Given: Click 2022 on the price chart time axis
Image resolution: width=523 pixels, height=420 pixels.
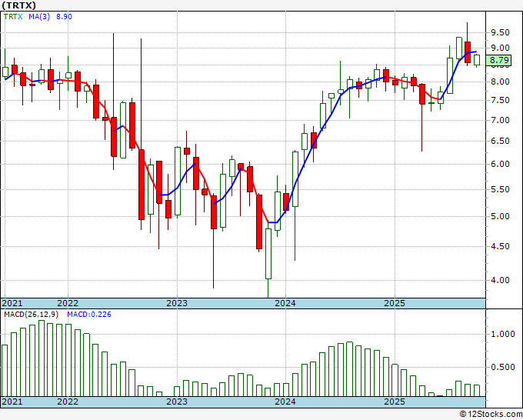Looking at the screenshot, I should coord(68,303).
